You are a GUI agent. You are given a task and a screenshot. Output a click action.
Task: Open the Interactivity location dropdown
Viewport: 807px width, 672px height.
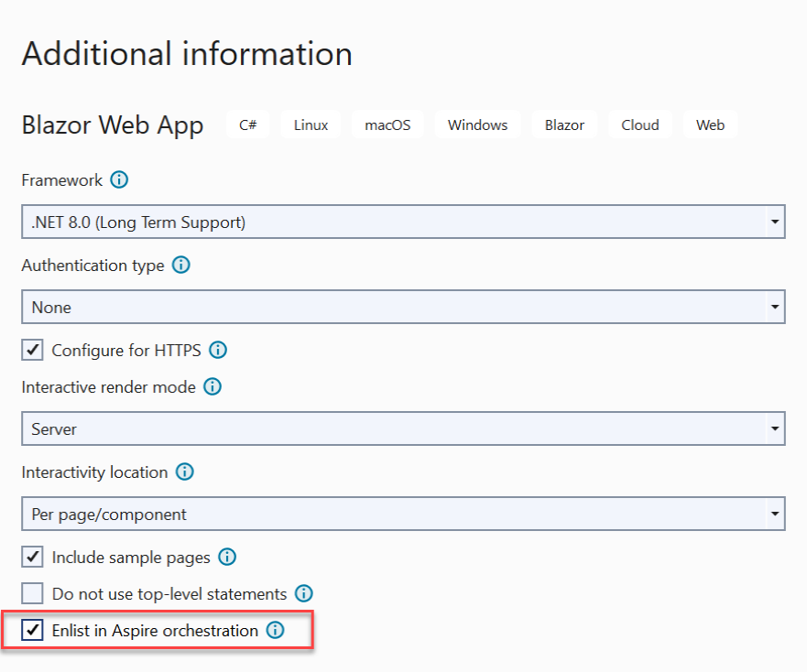[x=403, y=514]
